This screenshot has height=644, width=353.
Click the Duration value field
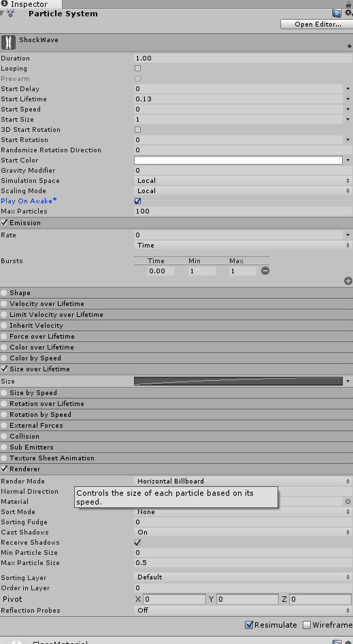click(243, 58)
